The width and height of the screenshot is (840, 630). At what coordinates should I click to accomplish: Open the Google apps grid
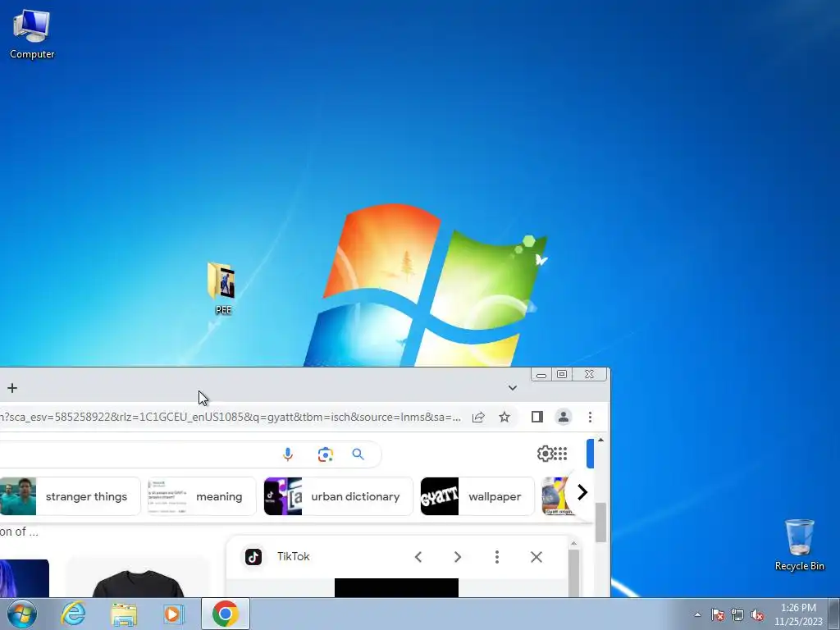pyautogui.click(x=560, y=454)
